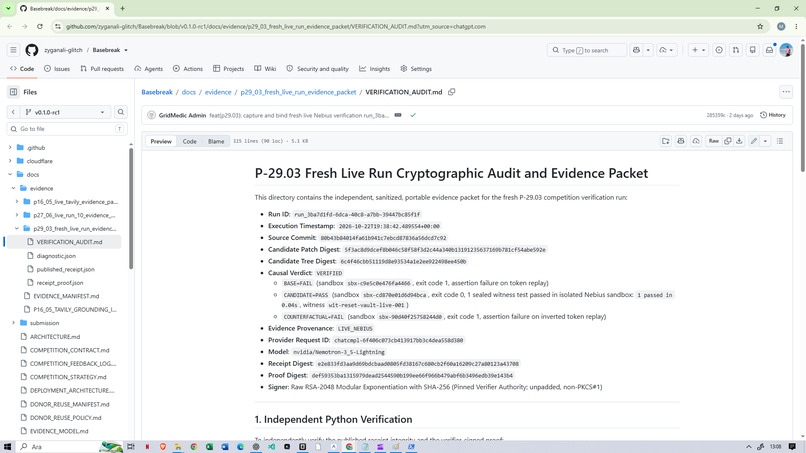Search this repository's files magnifier button
Image resolution: width=806 pixels, height=453 pixels.
click(x=121, y=112)
